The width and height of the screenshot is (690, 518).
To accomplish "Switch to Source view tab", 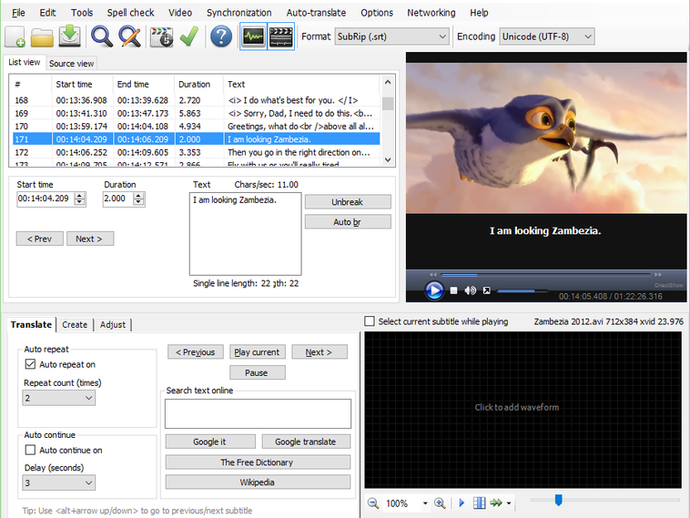I will pyautogui.click(x=71, y=63).
